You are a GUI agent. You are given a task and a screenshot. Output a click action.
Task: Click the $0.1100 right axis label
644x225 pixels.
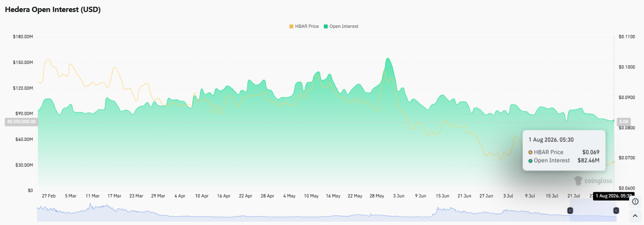tap(626, 37)
